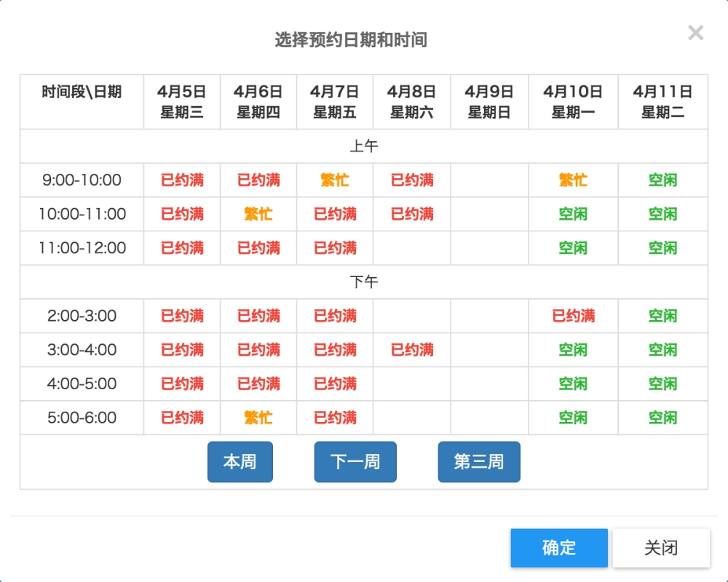728x582 pixels.
Task: Select 空闲 slot 10:00-11:00 on 4月11日
Action: pyautogui.click(x=662, y=214)
